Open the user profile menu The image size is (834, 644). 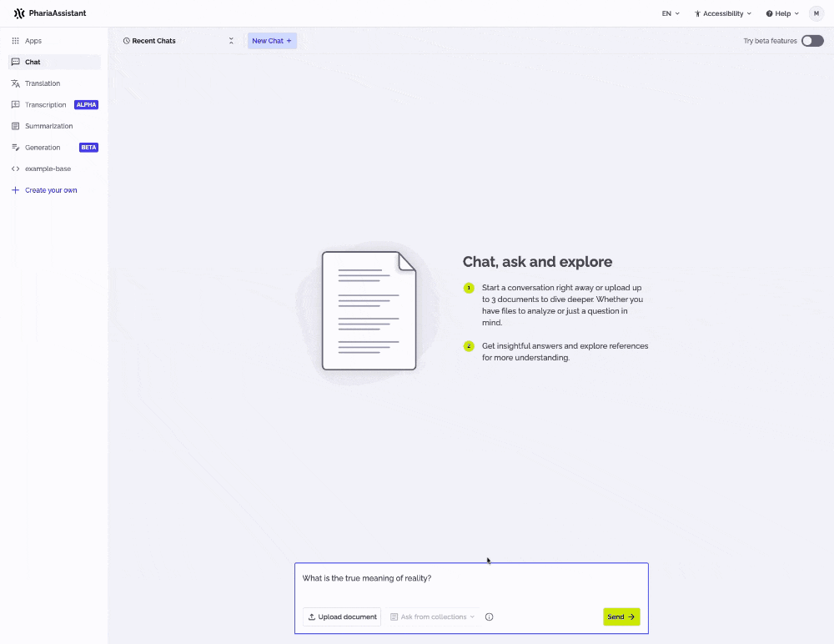[816, 13]
